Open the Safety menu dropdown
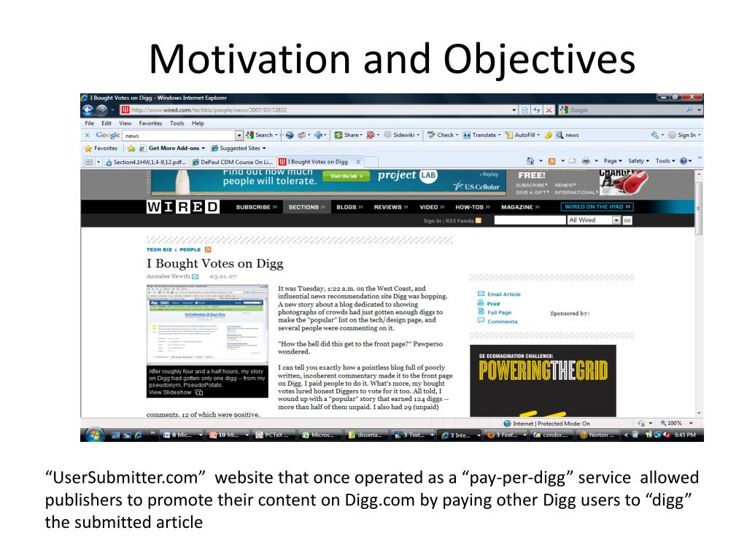The width and height of the screenshot is (747, 560). pyautogui.click(x=638, y=161)
